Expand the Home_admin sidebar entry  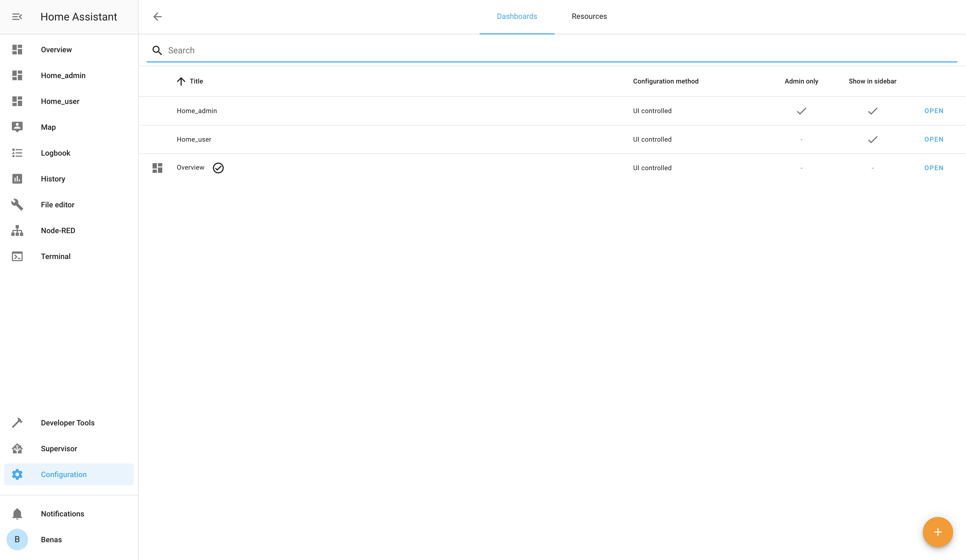63,75
